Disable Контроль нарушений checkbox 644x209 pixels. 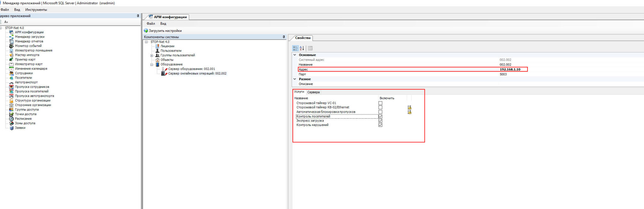pyautogui.click(x=380, y=125)
